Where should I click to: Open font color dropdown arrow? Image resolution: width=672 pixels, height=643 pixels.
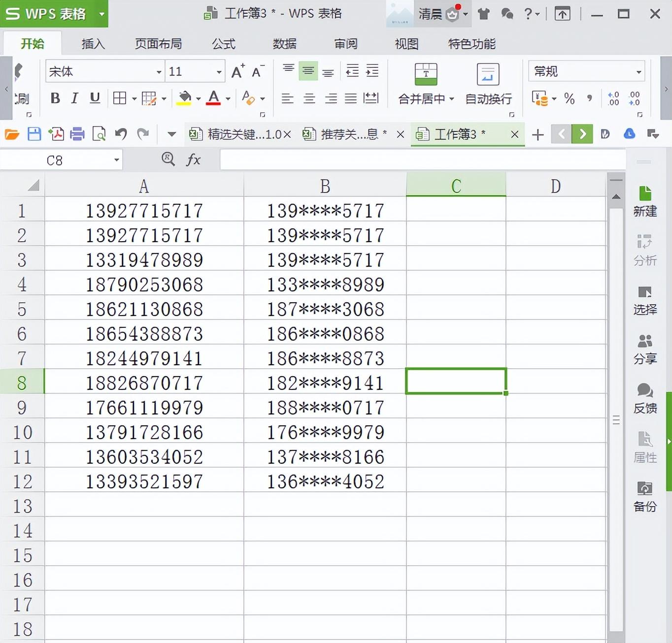[x=228, y=99]
